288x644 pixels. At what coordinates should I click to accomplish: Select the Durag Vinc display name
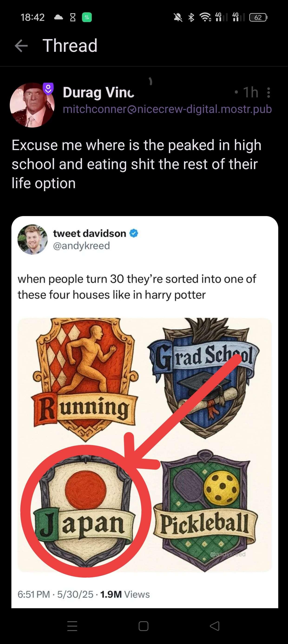(99, 92)
